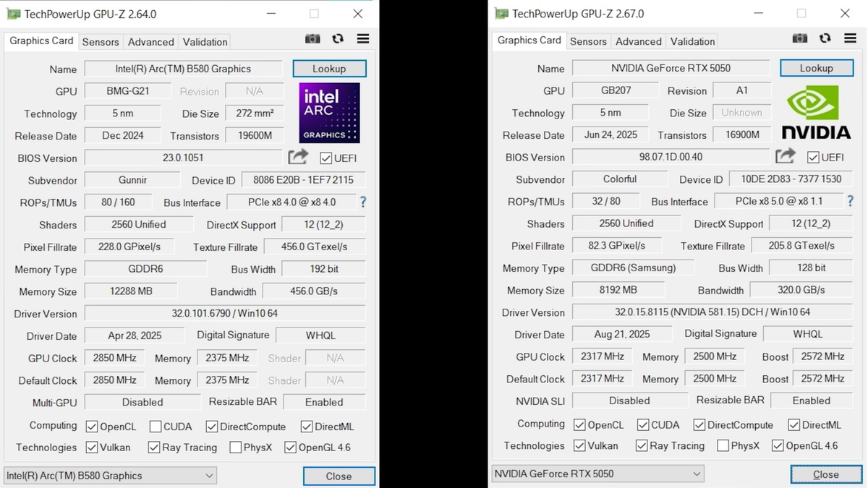Toggle PhysX checkbox in Arc B580 window
Screen dimensions: 868x488
235,448
